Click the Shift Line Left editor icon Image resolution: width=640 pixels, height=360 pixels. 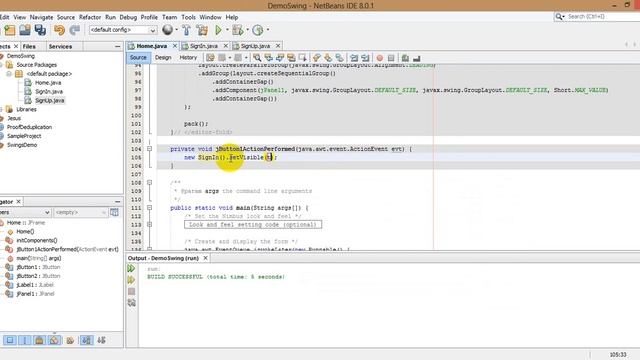pyautogui.click(x=354, y=58)
